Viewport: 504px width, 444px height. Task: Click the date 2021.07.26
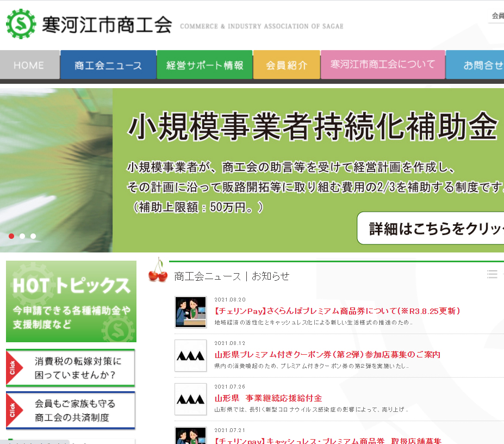[230, 387]
